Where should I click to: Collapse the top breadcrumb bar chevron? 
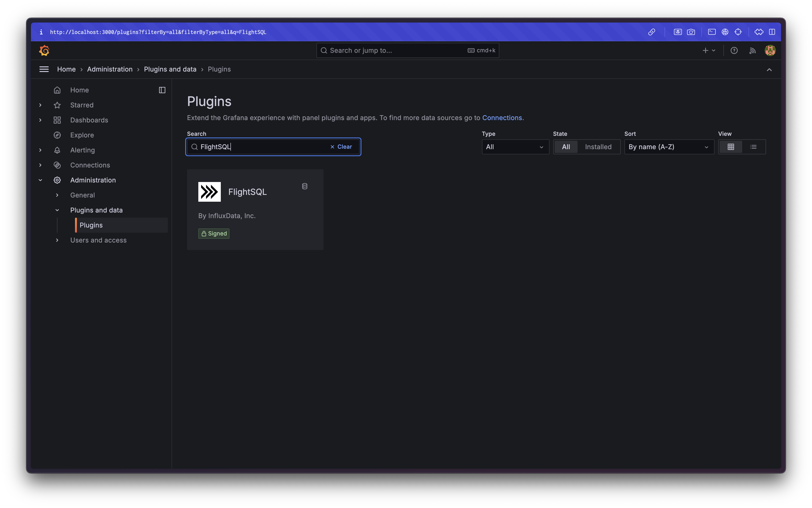(x=769, y=70)
